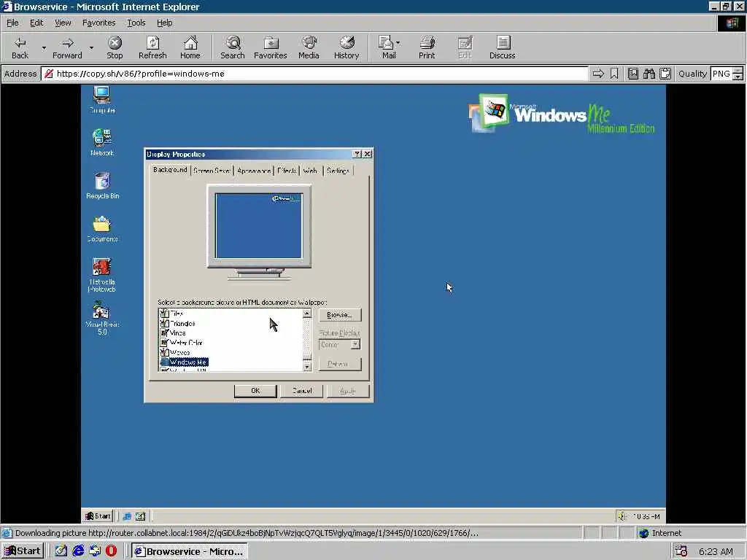Select the Visual Basic 5.0 desktop icon

[x=102, y=318]
